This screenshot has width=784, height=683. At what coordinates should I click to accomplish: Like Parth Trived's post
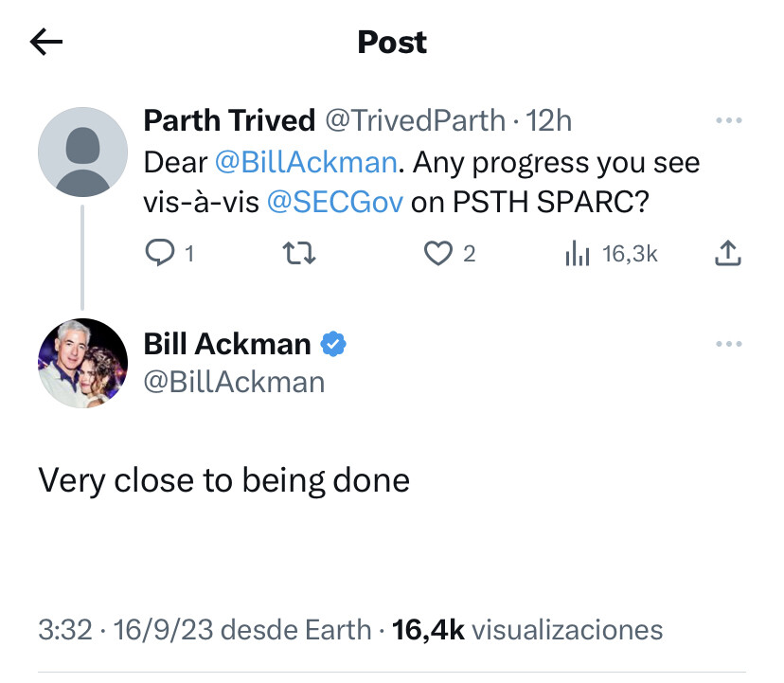click(437, 254)
